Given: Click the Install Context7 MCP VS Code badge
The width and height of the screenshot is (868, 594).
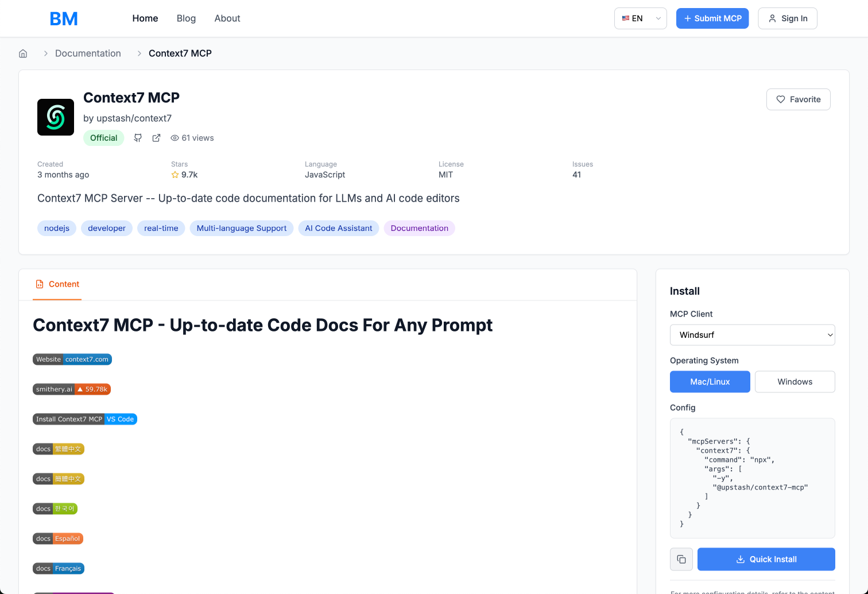Looking at the screenshot, I should 85,419.
